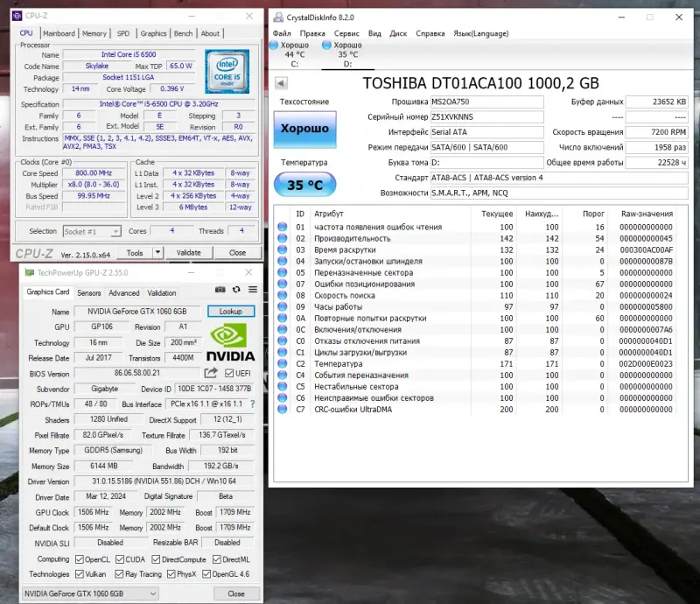Click the GPU-Z screenshot camera icon
This screenshot has width=700, height=604.
coord(220,290)
